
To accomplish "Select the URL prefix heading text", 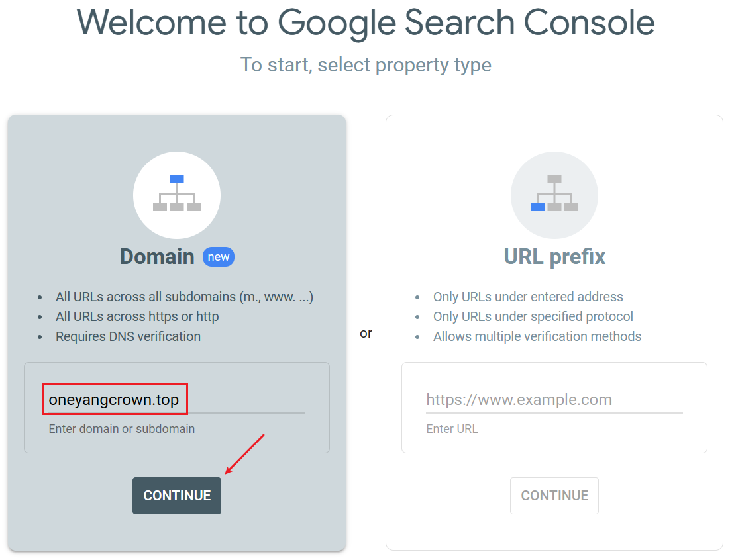I will coord(554,257).
